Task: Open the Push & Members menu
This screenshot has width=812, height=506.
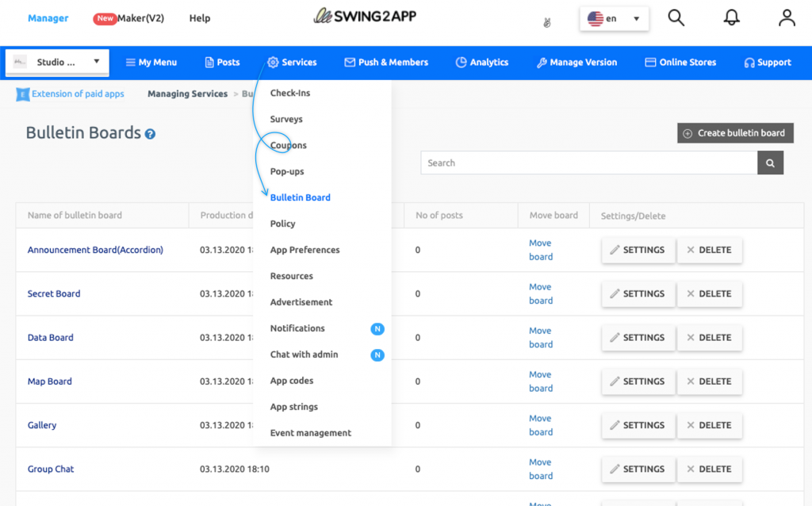Action: click(386, 63)
